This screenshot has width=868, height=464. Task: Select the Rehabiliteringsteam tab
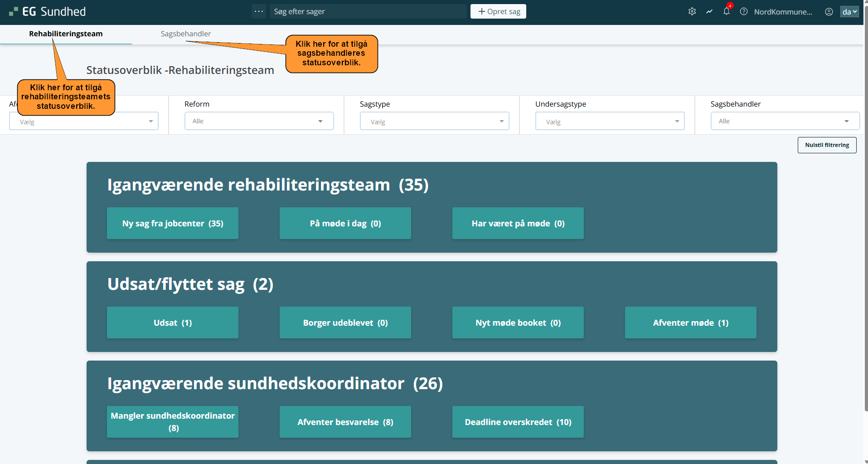pyautogui.click(x=66, y=34)
